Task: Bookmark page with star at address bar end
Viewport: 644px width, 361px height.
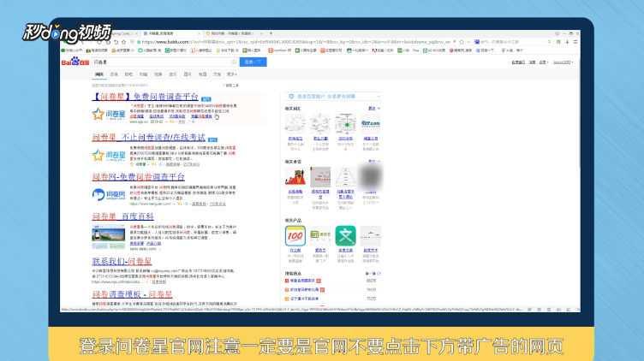Action: [462, 42]
